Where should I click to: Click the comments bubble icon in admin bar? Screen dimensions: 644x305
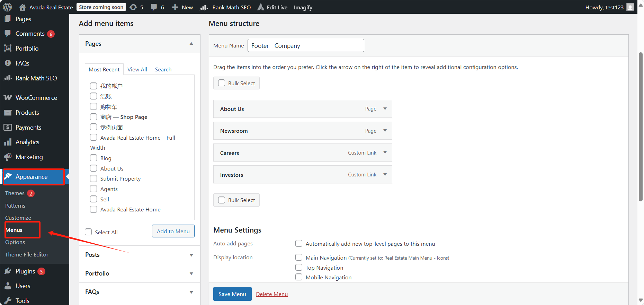(x=154, y=7)
